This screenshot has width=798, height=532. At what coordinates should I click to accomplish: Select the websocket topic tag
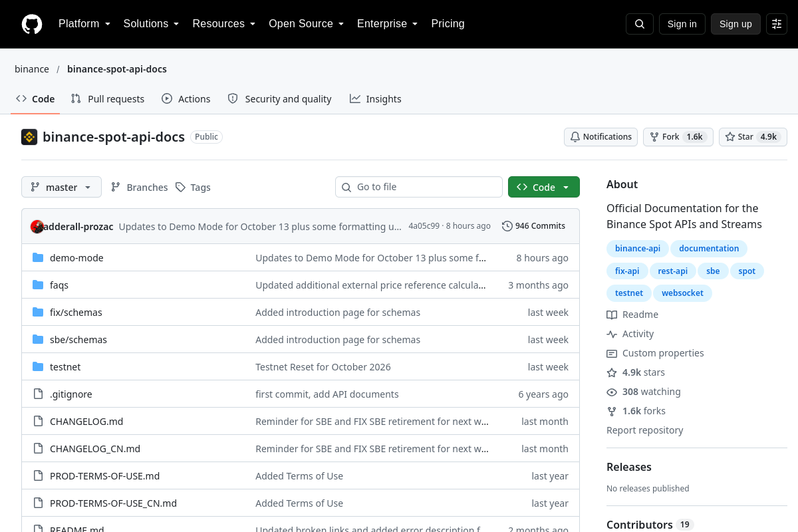click(x=682, y=293)
